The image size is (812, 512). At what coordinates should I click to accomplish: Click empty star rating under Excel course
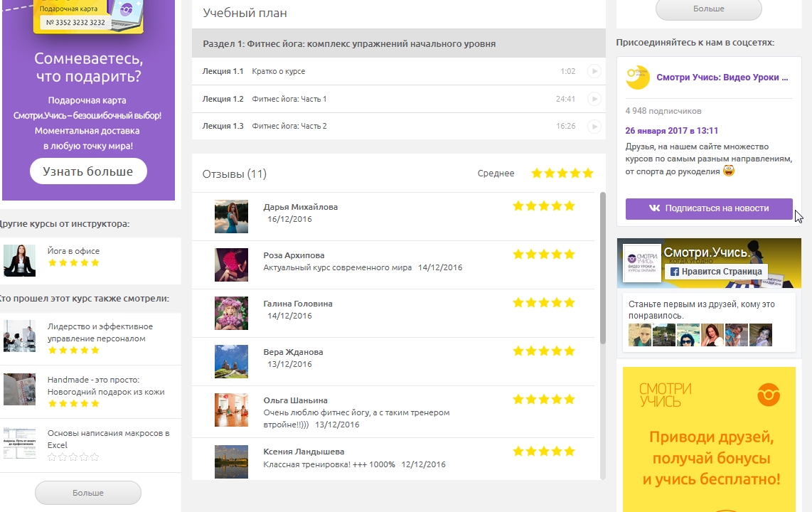coord(73,457)
